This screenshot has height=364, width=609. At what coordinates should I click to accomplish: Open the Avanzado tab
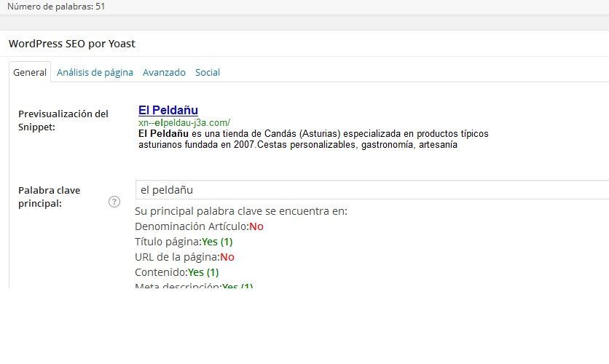pos(164,73)
